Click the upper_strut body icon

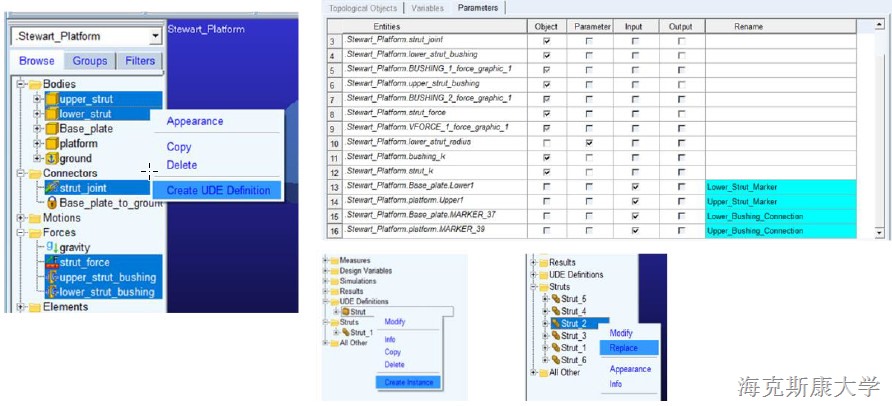point(52,100)
